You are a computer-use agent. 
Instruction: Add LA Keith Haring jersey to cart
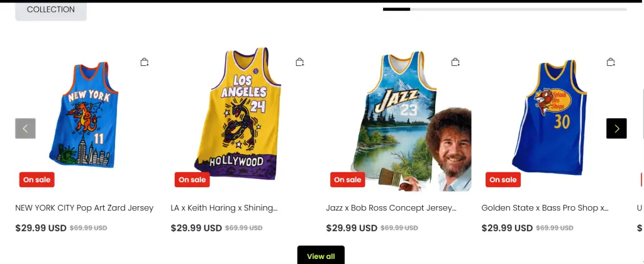300,62
